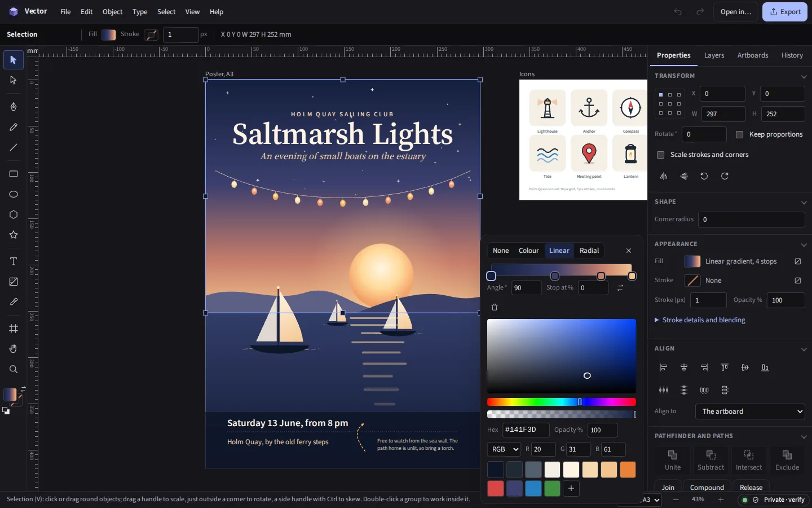The width and height of the screenshot is (812, 508).
Task: Open RGB colour mode dropdown
Action: 504,449
